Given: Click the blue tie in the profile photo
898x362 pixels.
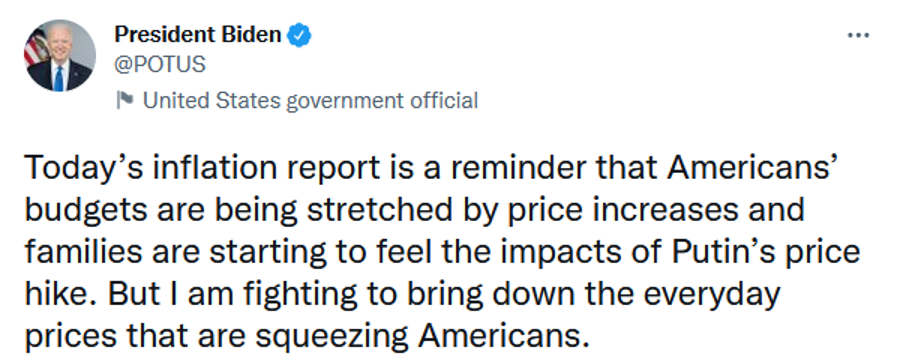Looking at the screenshot, I should 58,78.
